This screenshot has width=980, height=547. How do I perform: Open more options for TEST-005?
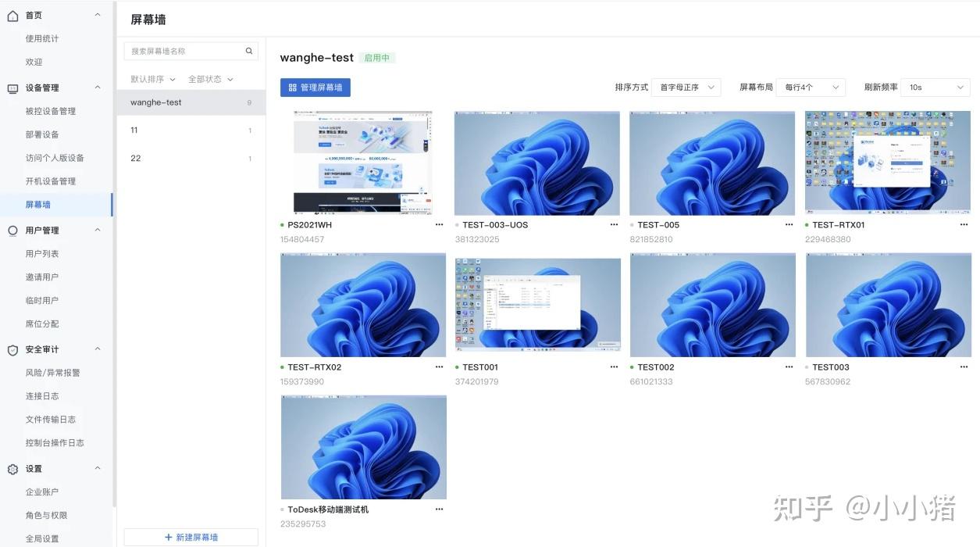pyautogui.click(x=789, y=225)
